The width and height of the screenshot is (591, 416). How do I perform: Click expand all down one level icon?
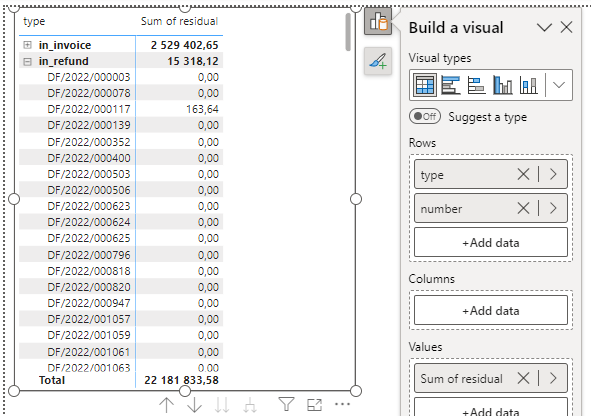pos(250,405)
